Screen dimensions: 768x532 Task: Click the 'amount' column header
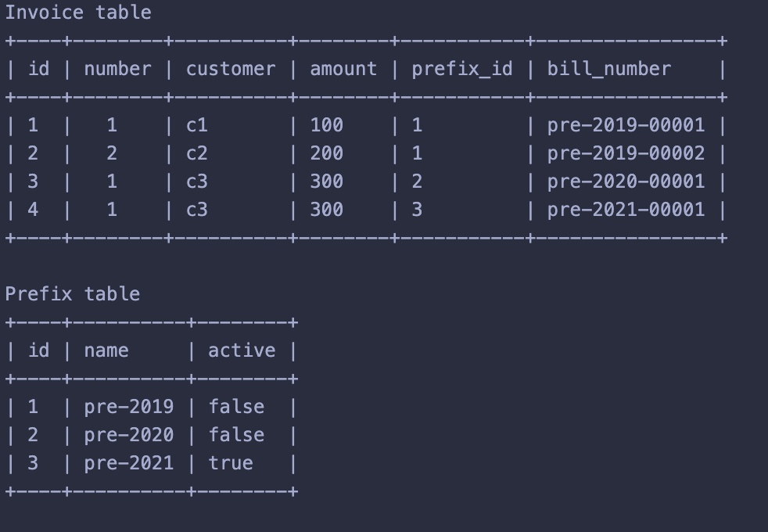point(343,69)
